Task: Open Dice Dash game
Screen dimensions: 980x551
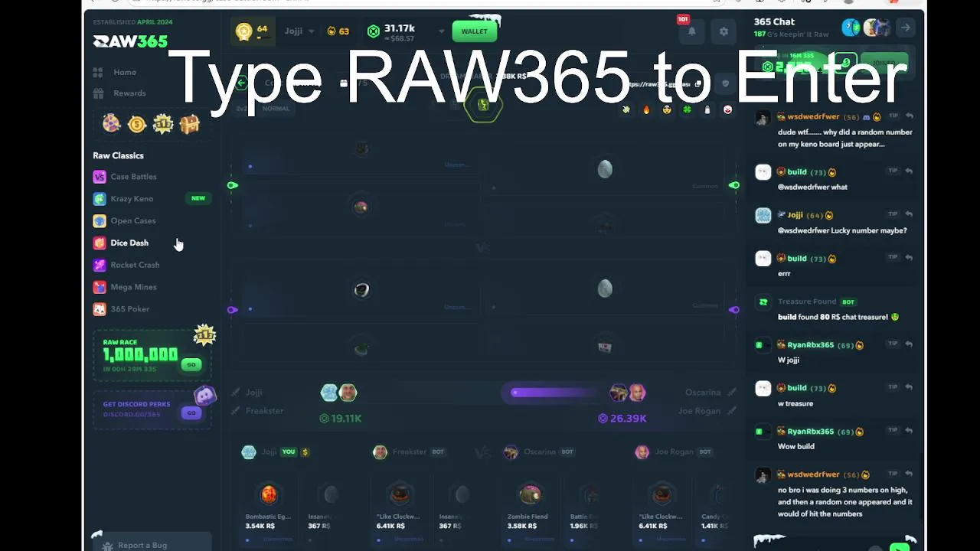Action: click(x=129, y=243)
